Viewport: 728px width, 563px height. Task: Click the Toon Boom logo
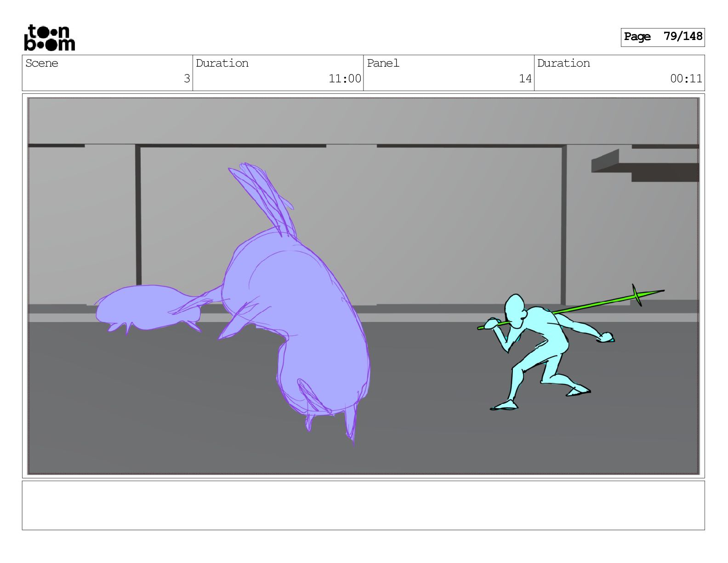[49, 37]
